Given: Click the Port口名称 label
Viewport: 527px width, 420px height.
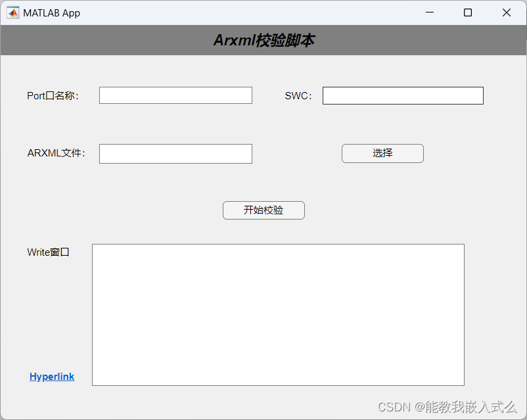Looking at the screenshot, I should [53, 96].
